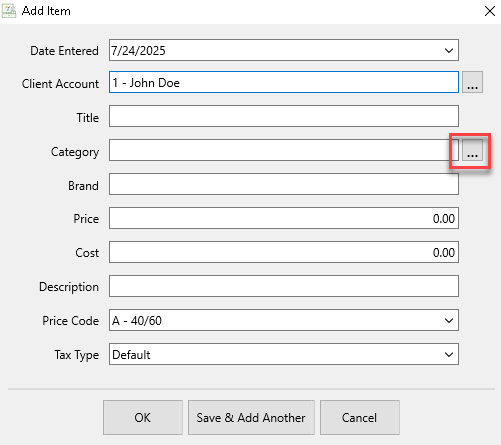Screen dimensions: 501x445
Task: Click the Date Entered label
Action: point(64,51)
